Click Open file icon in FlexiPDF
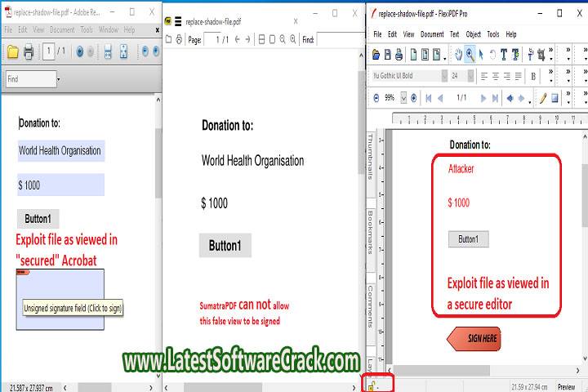588x392 pixels. (x=376, y=55)
